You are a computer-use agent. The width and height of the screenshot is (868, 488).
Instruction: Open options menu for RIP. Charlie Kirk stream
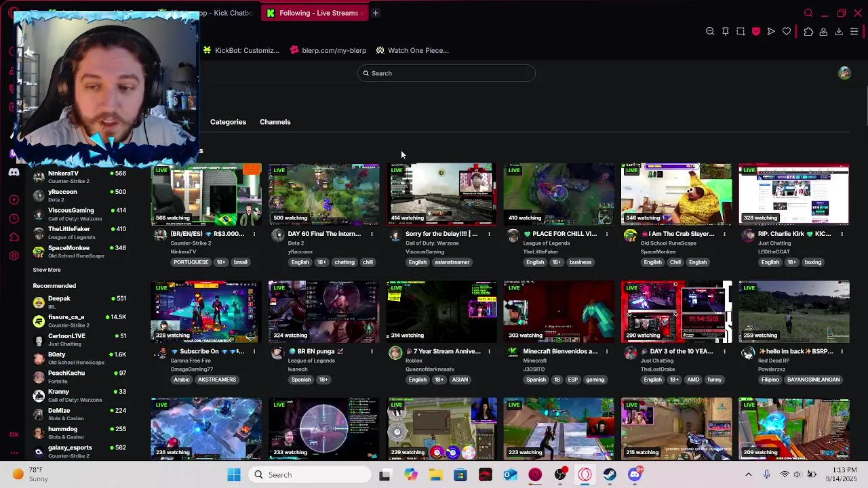(842, 234)
